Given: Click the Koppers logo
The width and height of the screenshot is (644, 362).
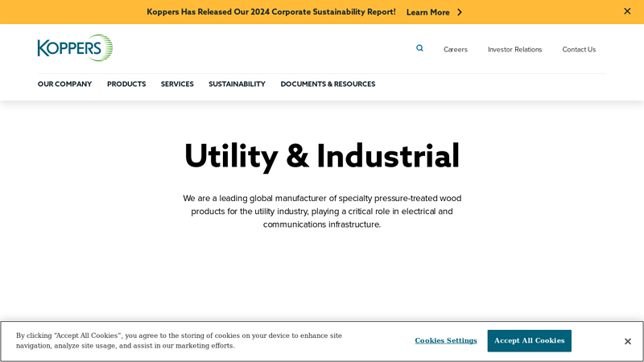Looking at the screenshot, I should (x=75, y=47).
